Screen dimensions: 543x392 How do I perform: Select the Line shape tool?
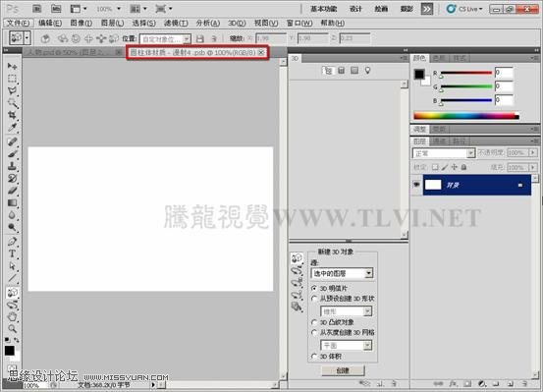pos(12,278)
